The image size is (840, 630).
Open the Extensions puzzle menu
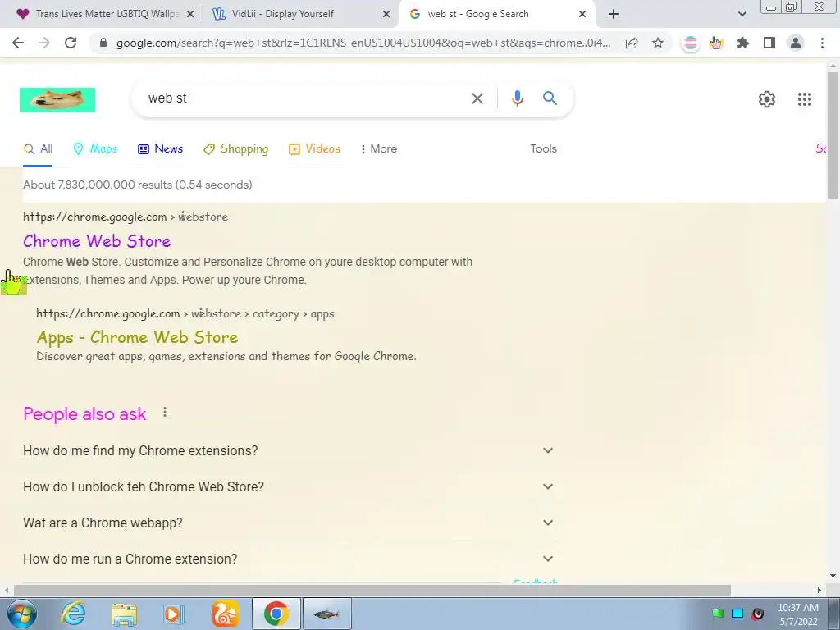pyautogui.click(x=742, y=43)
